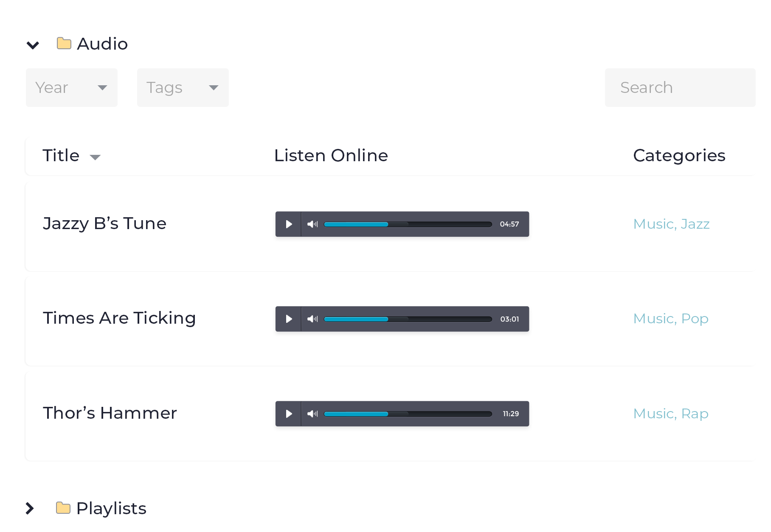Open the Music, Jazz category link
The height and width of the screenshot is (532, 771).
671,224
